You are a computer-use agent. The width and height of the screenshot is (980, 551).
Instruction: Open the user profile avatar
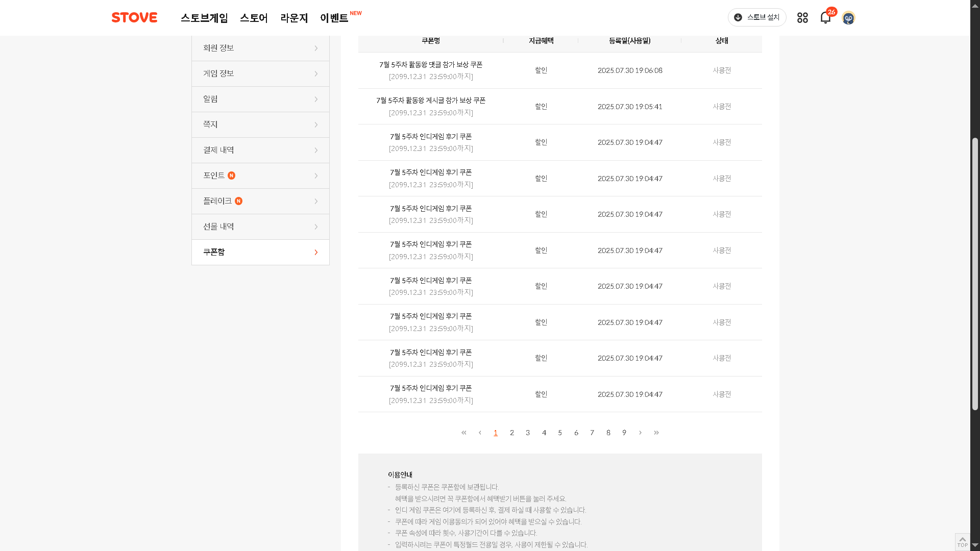pyautogui.click(x=848, y=18)
